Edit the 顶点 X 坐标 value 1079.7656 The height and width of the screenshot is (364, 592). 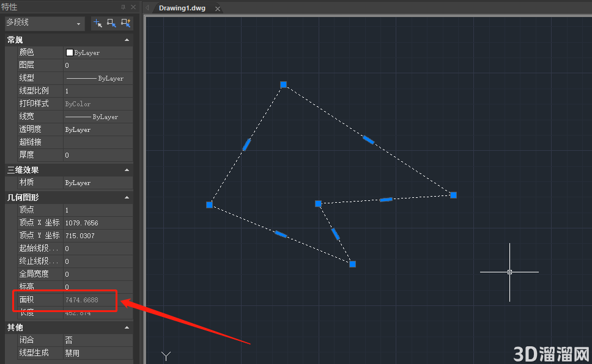point(98,223)
